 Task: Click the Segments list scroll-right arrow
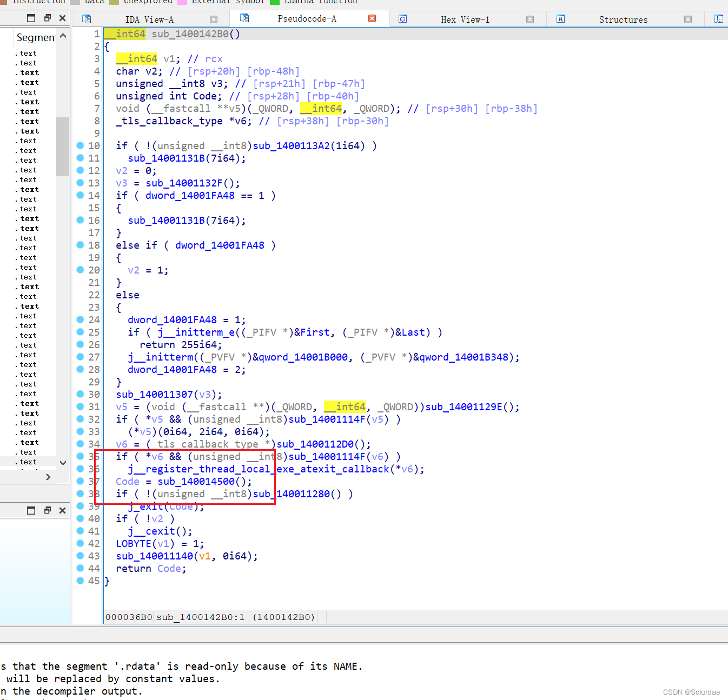click(48, 477)
